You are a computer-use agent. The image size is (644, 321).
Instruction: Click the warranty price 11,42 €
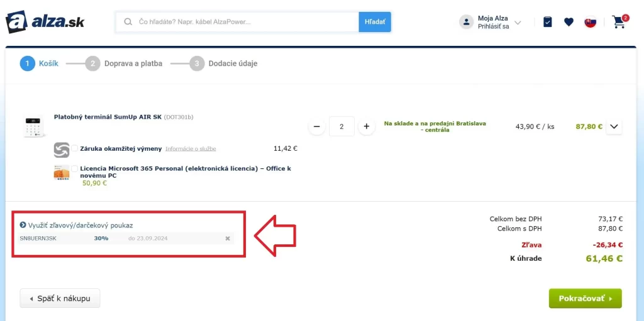[286, 149]
